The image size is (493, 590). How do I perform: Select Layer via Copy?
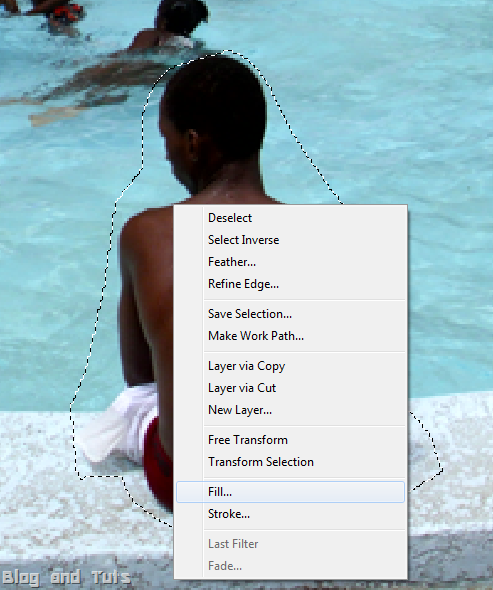tap(290, 366)
